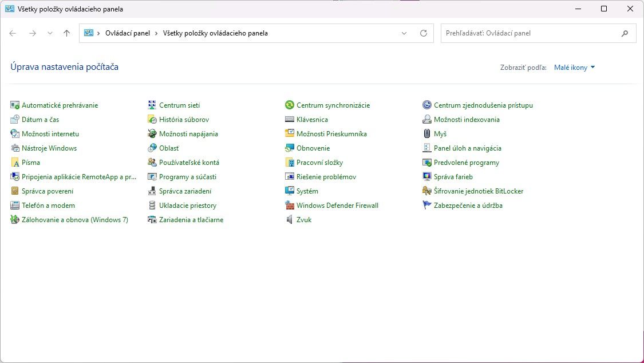Open the Centrum sietí icon
Screen dimensions: 644x363
pyautogui.click(x=152, y=105)
